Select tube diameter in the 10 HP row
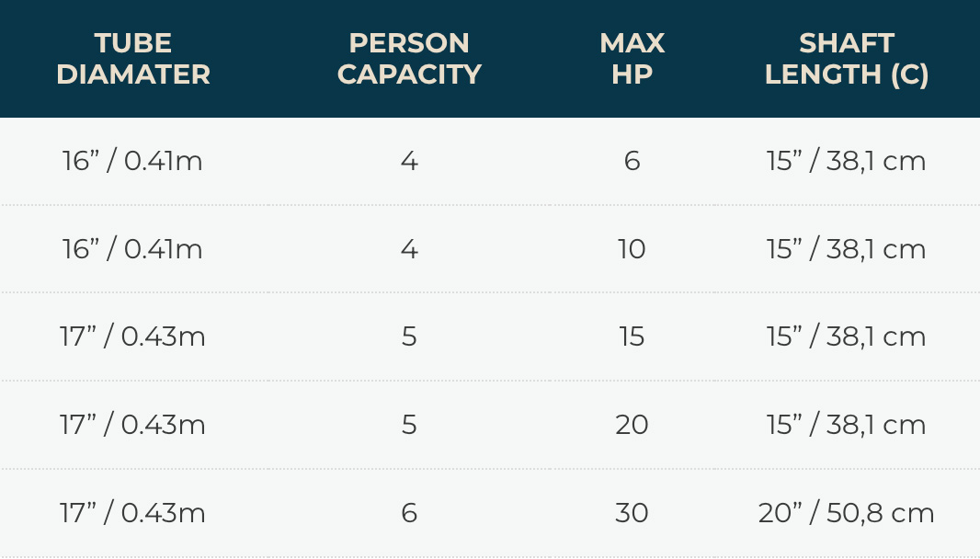 click(x=132, y=249)
